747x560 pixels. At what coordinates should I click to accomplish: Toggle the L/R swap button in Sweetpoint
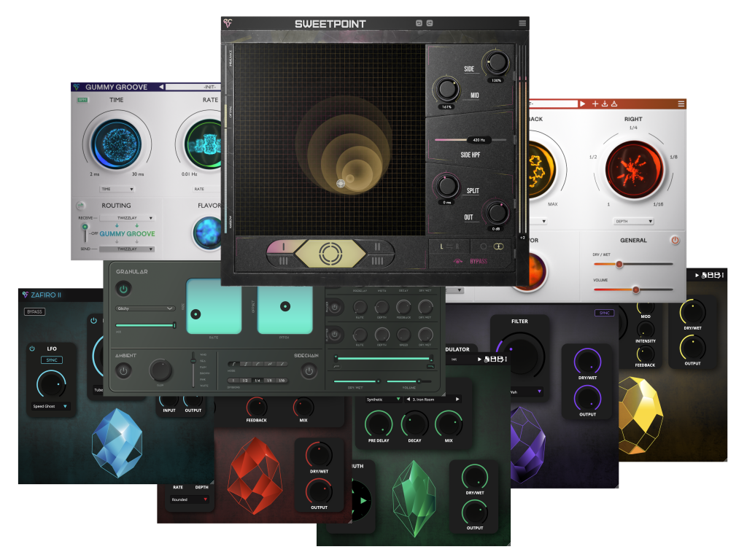coord(449,246)
